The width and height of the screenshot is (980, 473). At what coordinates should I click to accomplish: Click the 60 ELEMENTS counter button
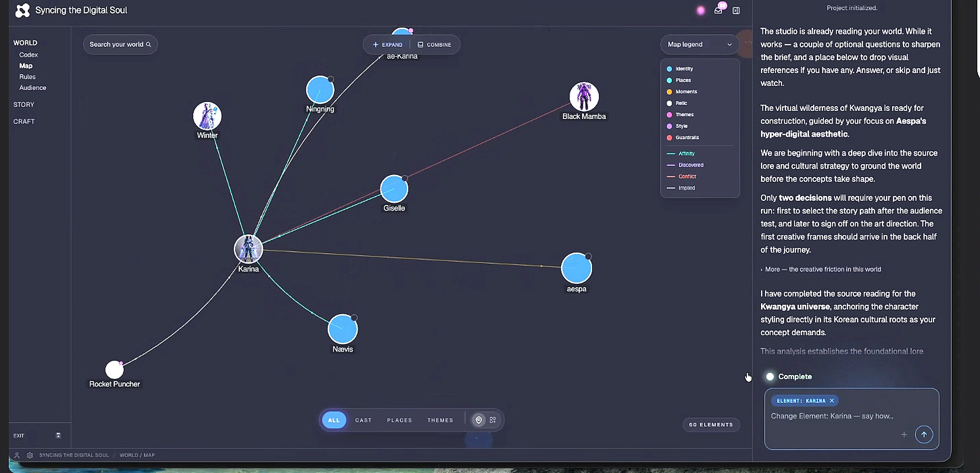711,424
